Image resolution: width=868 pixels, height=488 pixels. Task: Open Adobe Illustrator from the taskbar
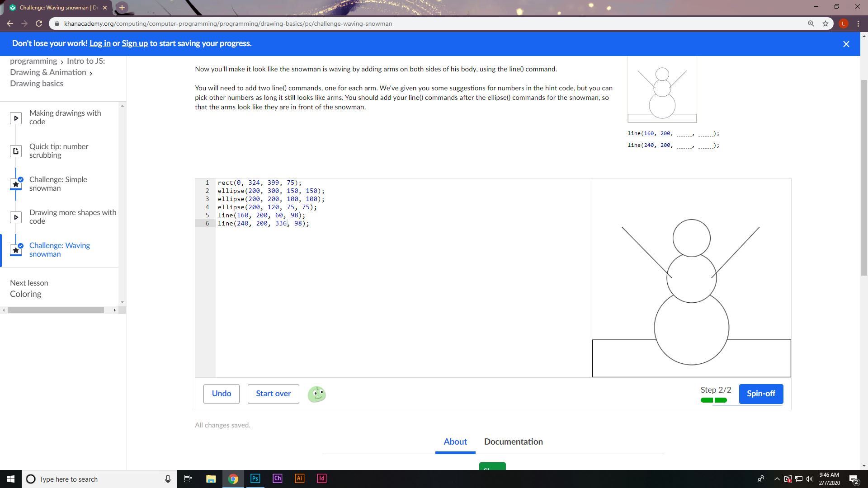(x=299, y=479)
